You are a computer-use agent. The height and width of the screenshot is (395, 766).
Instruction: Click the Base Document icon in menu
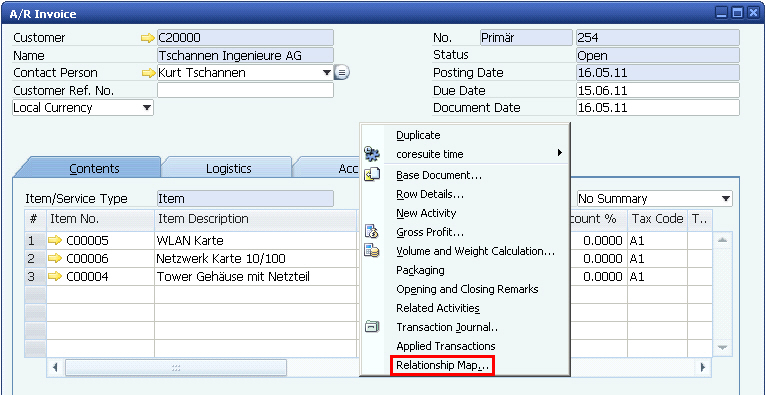tap(372, 174)
